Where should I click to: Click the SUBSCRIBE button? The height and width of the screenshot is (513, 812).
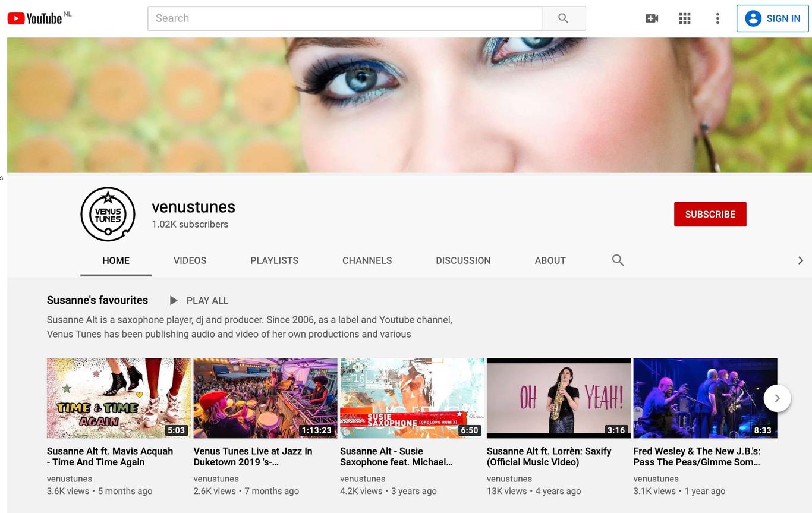coord(710,214)
